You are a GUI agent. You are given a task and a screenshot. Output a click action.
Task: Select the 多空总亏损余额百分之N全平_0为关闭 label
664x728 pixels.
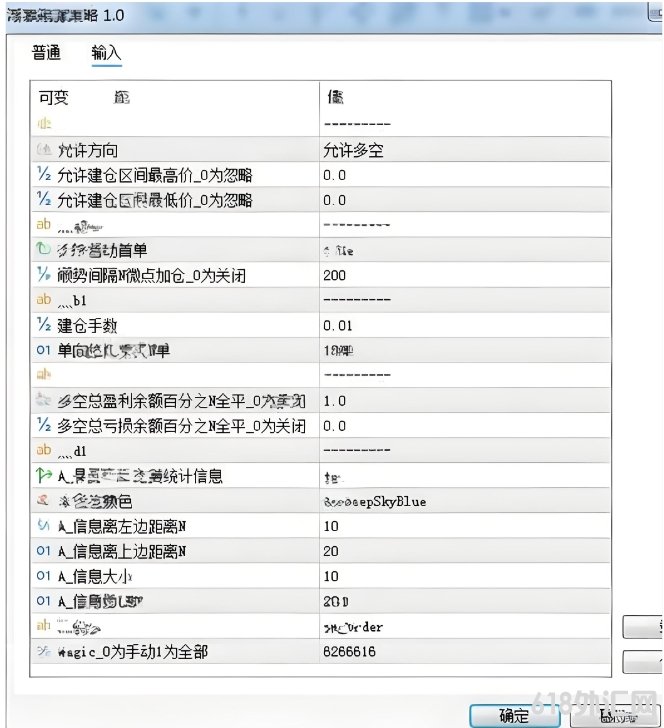182,426
